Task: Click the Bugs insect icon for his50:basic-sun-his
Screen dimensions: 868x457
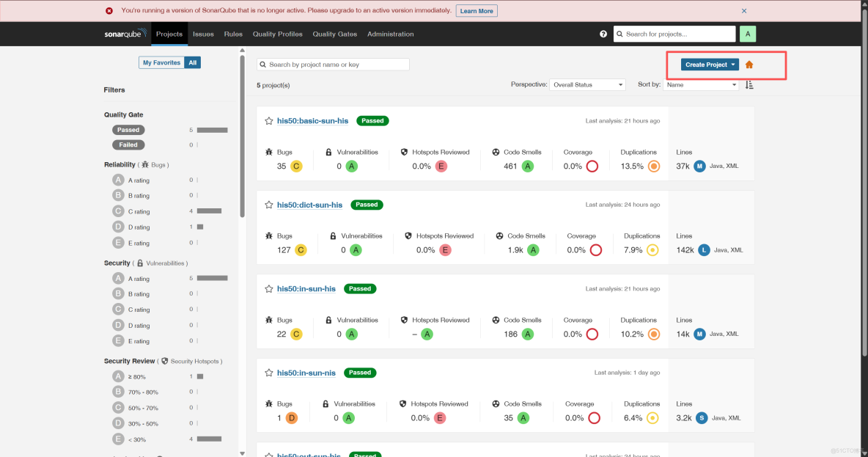Action: 269,152
